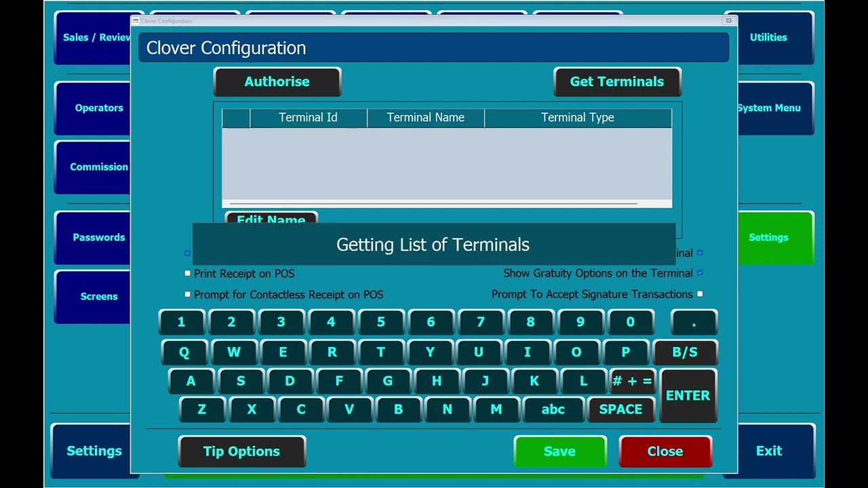Image resolution: width=868 pixels, height=488 pixels.
Task: Tap the M key on the keyboard
Action: pyautogui.click(x=496, y=410)
